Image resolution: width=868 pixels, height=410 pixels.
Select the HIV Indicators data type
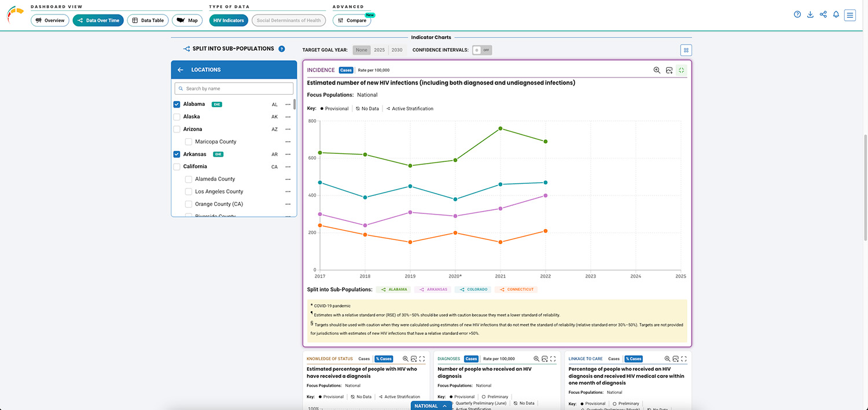(229, 20)
